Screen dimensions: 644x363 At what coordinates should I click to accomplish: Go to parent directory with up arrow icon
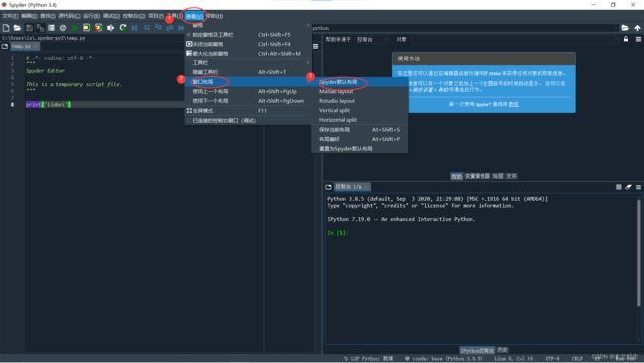pos(637,28)
